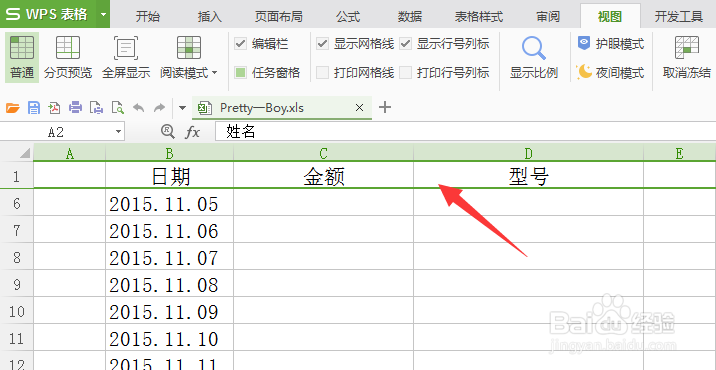716x370 pixels.
Task: Click the fx insert function icon
Action: click(x=192, y=132)
